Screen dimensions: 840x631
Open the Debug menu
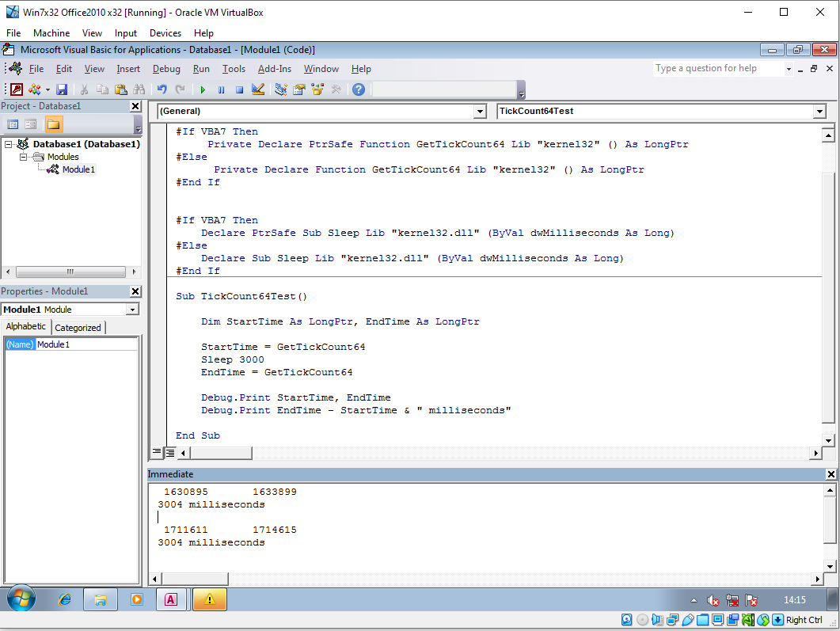tap(166, 69)
